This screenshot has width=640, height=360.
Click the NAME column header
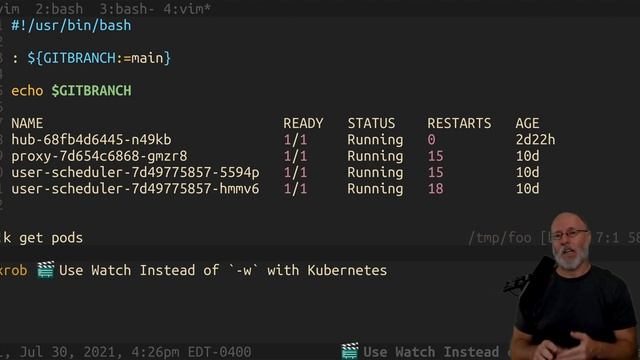click(x=27, y=123)
